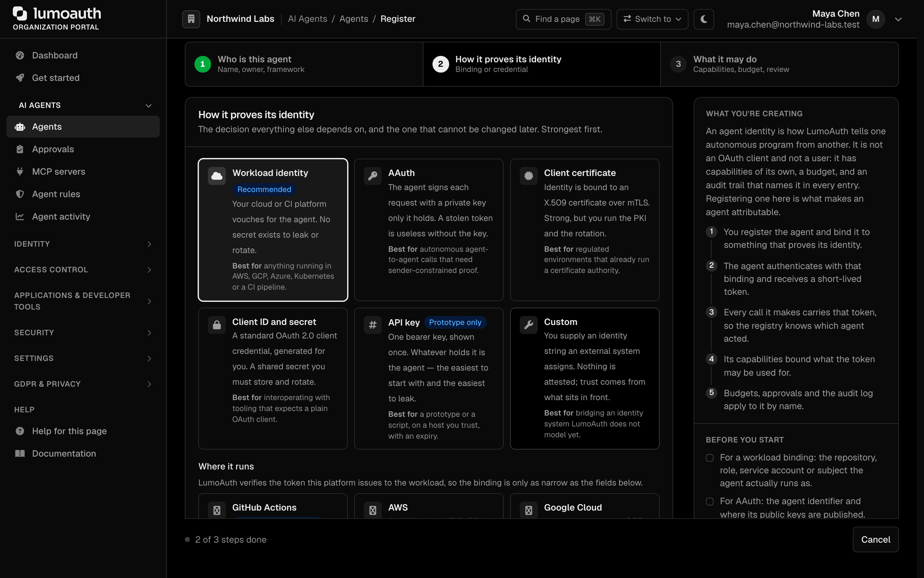924x578 pixels.
Task: Click the Custom wrench icon
Action: [528, 325]
